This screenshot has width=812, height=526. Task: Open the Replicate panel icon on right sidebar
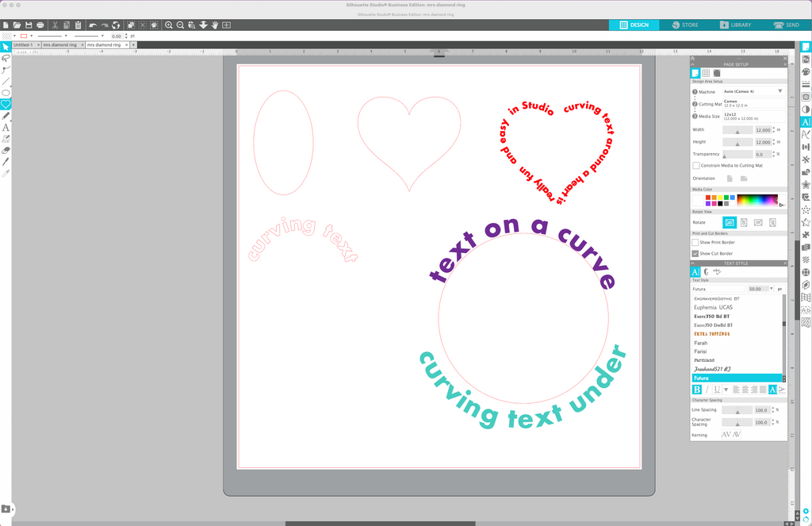point(806,159)
